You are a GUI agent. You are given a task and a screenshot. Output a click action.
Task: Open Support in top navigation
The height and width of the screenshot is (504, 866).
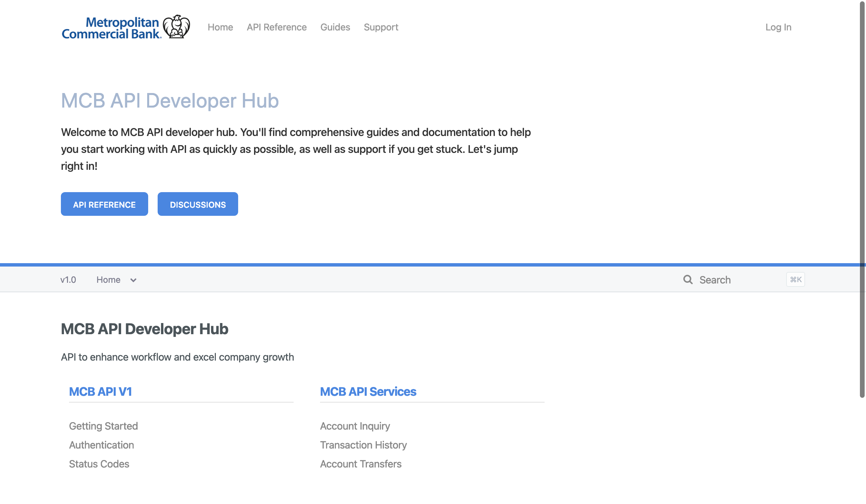[x=381, y=27]
